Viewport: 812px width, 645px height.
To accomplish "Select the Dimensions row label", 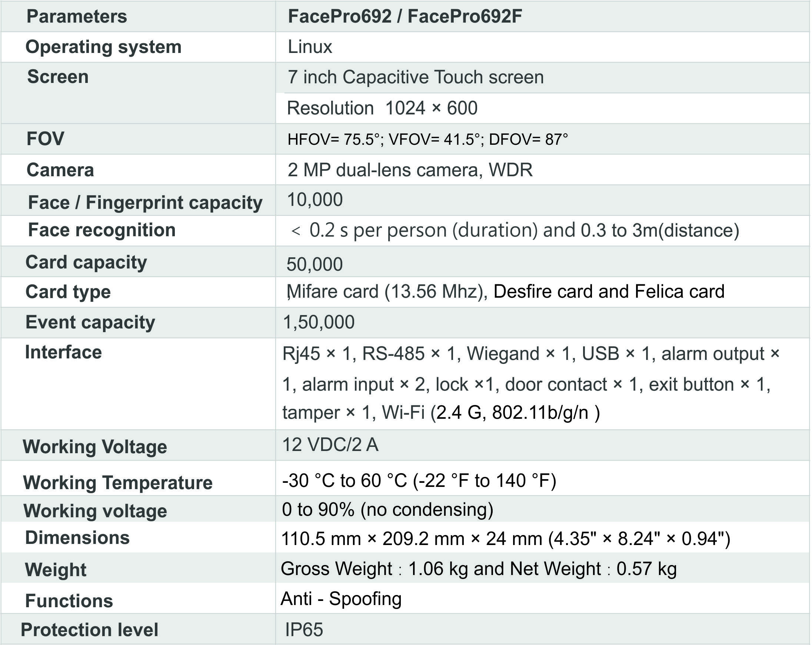I will 77,538.
